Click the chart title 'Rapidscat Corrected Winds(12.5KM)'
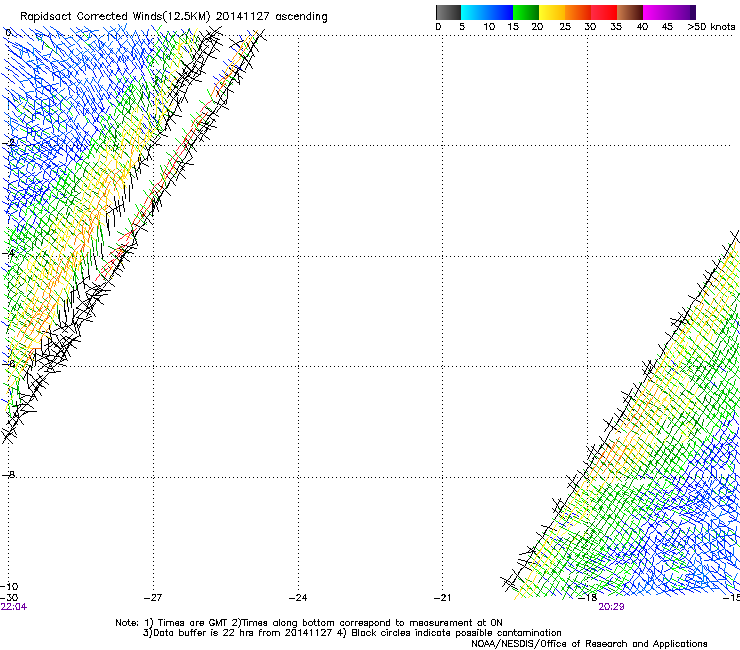Screen dimensions: 740x650 click(115, 16)
